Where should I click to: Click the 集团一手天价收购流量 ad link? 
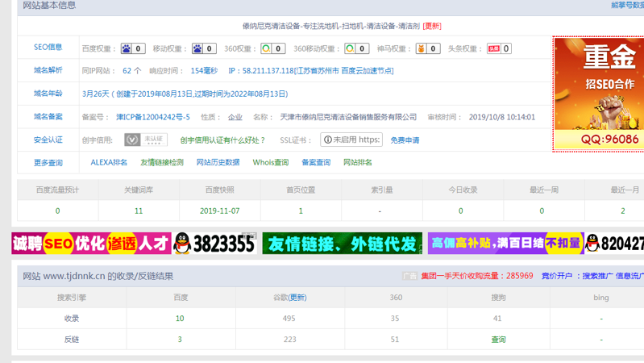tap(477, 276)
